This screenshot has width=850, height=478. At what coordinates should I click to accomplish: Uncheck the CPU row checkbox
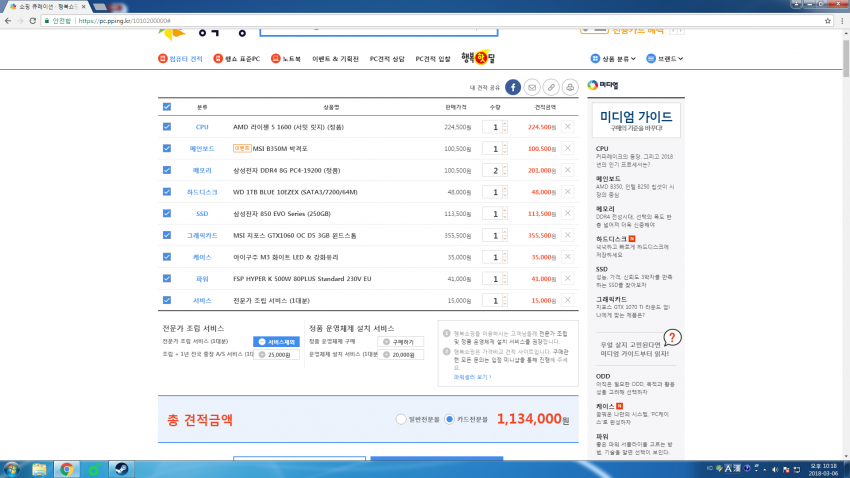tap(167, 127)
